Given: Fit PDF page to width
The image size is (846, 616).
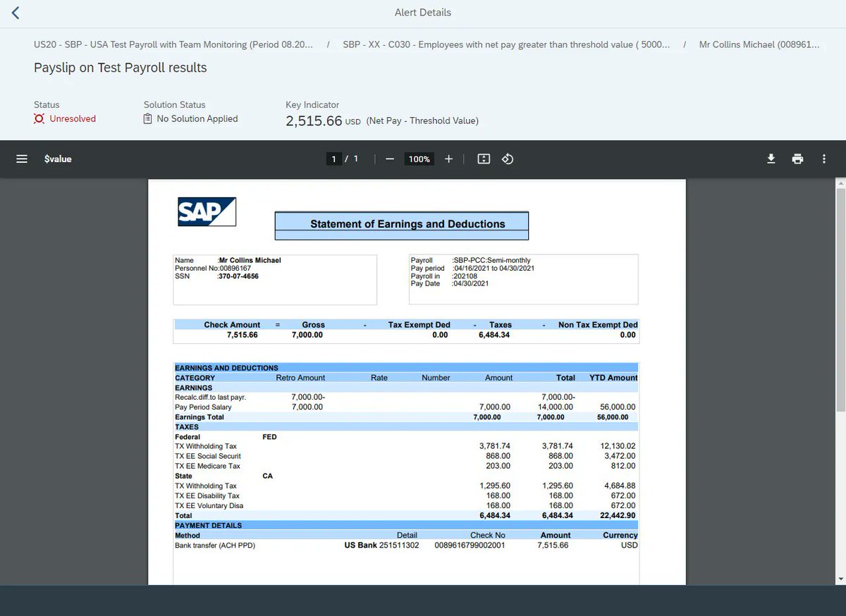Looking at the screenshot, I should [x=484, y=159].
